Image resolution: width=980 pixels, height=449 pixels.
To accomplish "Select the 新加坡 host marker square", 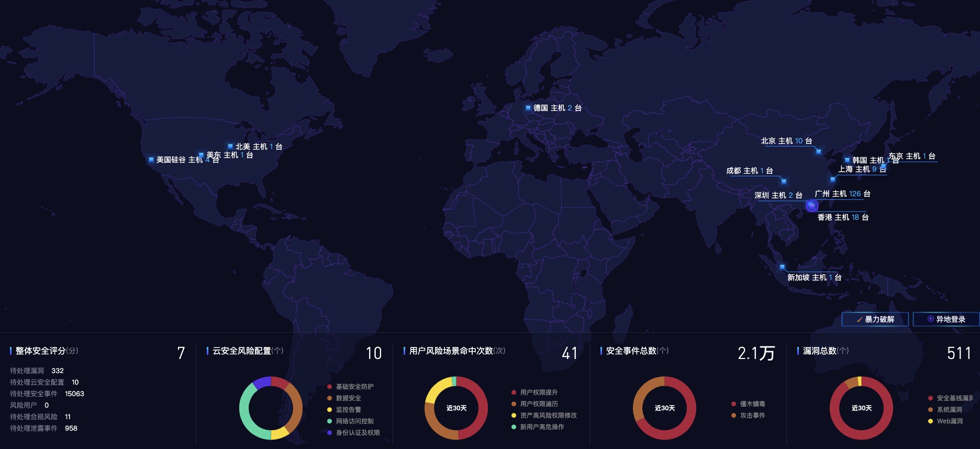I will point(782,267).
